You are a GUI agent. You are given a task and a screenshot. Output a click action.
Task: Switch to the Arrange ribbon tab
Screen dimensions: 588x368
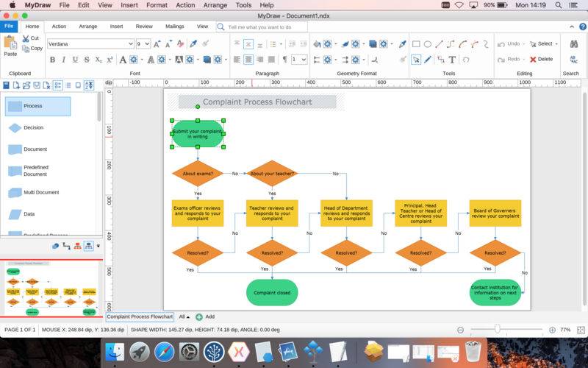click(88, 26)
